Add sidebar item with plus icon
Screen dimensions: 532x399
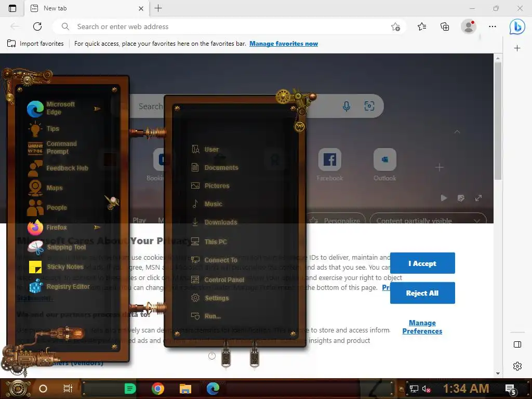point(517,48)
